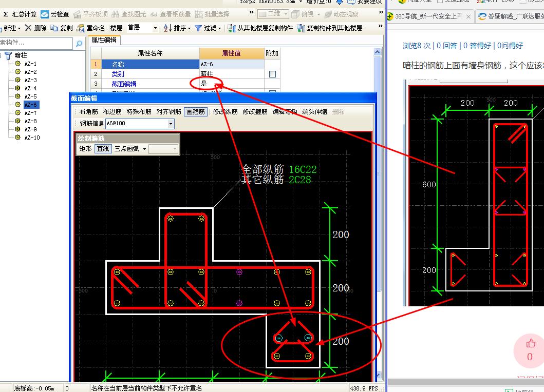Viewport: 544px width, 392px height.
Task: Click the 汇总计算 sigma icon
Action: [6, 14]
